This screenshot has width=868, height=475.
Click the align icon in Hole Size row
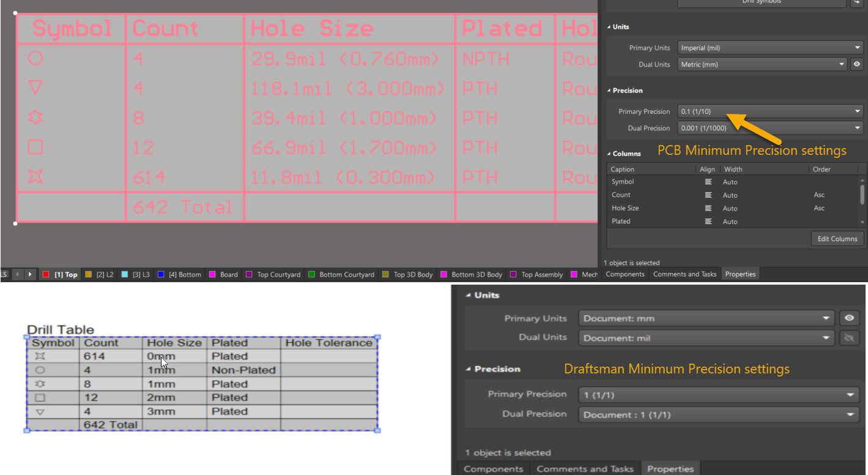pyautogui.click(x=708, y=208)
